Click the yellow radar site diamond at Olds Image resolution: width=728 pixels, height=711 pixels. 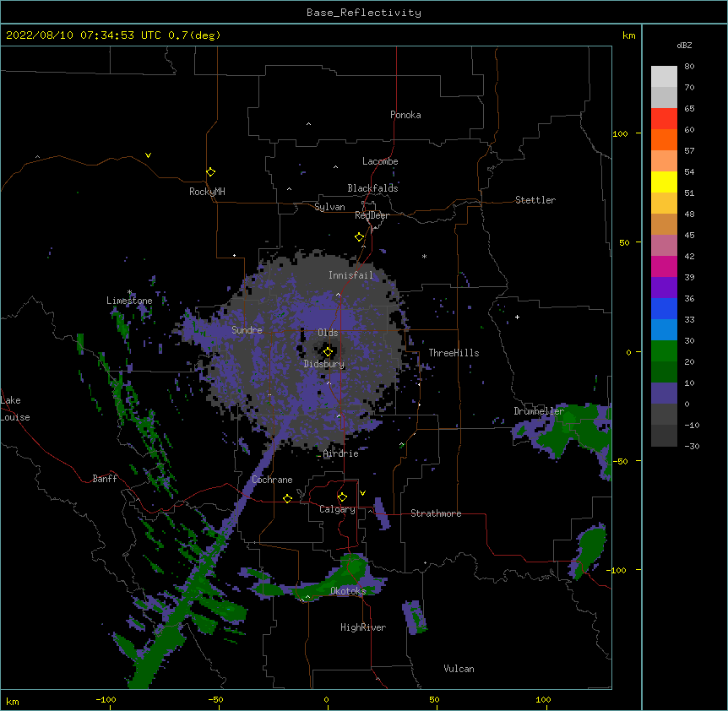(x=328, y=352)
